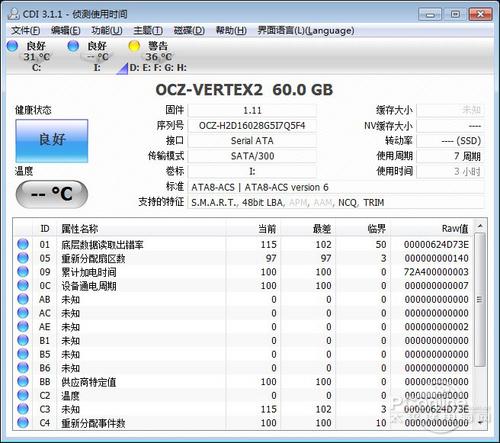Click status dot for attribute B5
This screenshot has height=443, width=500.
point(23,354)
